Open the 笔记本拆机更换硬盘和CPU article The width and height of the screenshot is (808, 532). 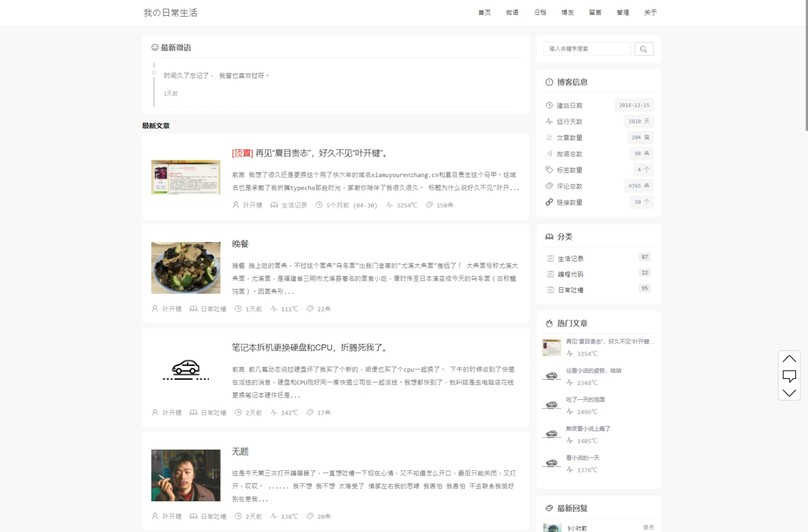310,348
